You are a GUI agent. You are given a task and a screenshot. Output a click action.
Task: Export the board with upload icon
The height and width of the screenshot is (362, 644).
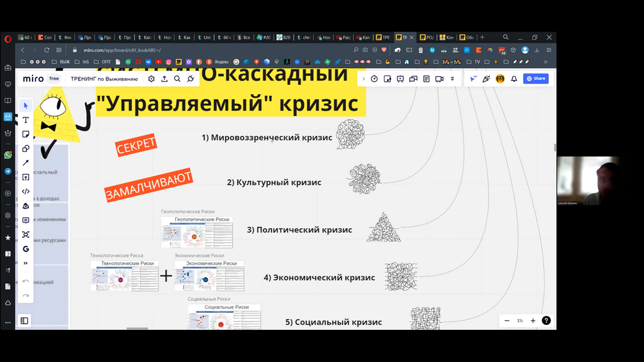(164, 79)
